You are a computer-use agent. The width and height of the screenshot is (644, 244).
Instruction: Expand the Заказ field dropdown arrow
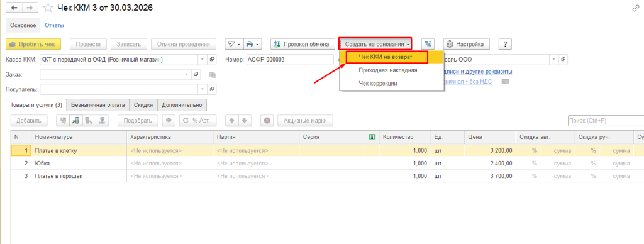click(x=186, y=74)
